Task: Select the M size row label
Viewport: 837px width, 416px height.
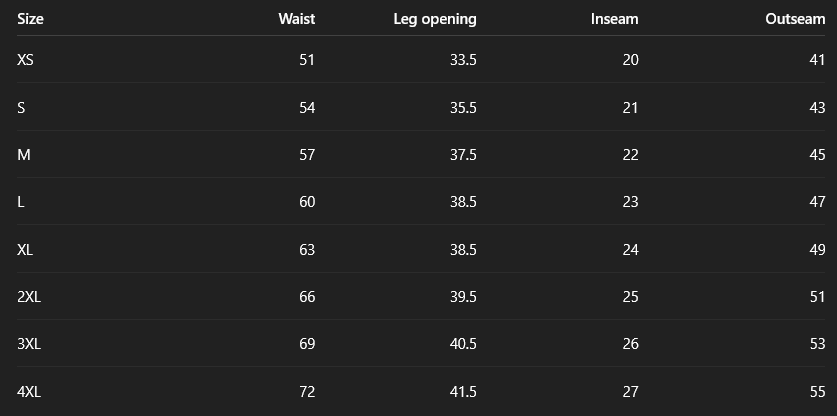Action: pyautogui.click(x=24, y=155)
